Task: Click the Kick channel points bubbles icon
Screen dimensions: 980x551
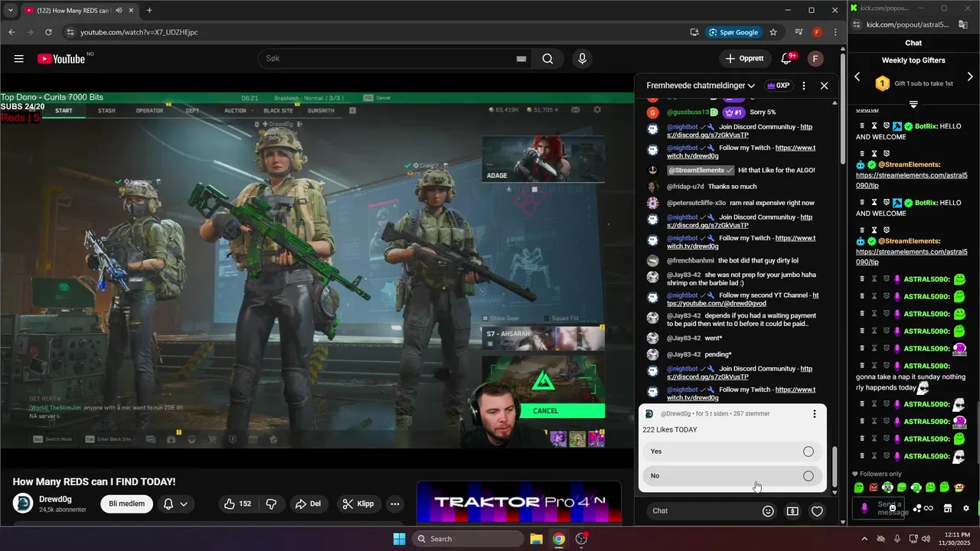Action: click(917, 508)
